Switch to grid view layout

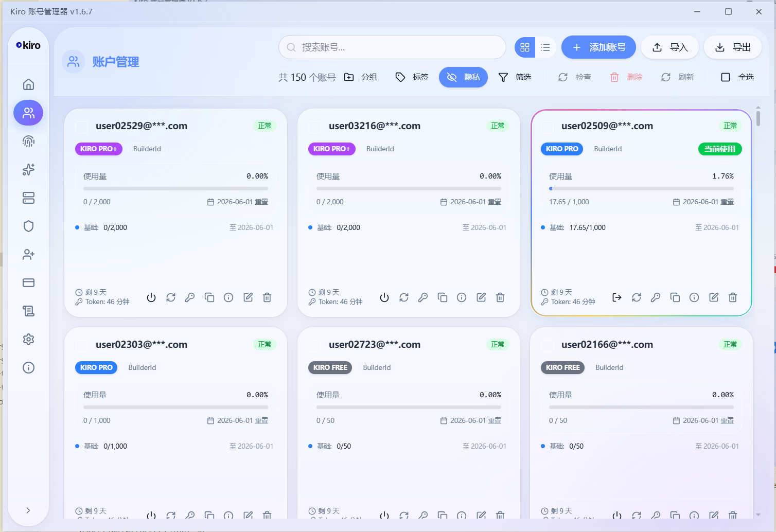(525, 47)
